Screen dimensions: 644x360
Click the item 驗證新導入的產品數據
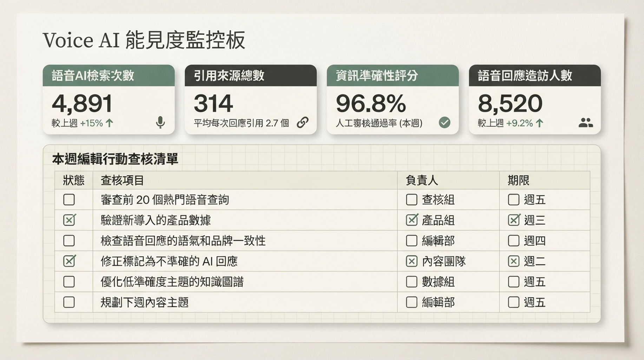(x=156, y=220)
